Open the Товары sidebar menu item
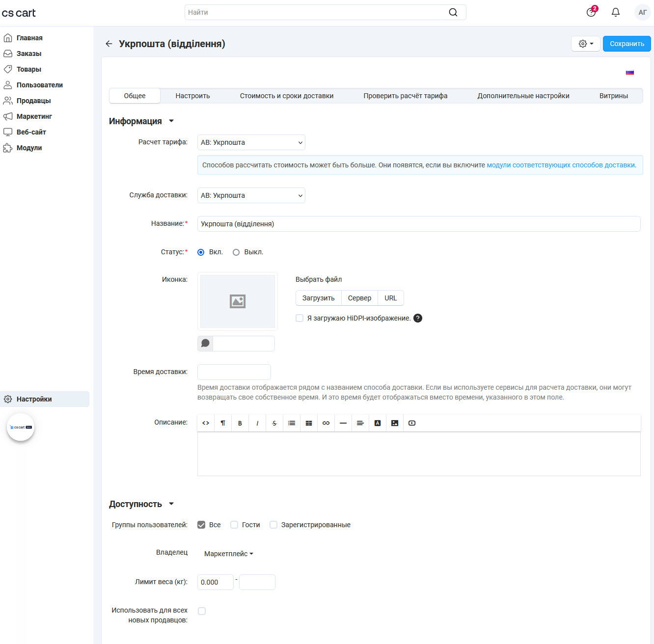The height and width of the screenshot is (644, 654). [x=29, y=69]
